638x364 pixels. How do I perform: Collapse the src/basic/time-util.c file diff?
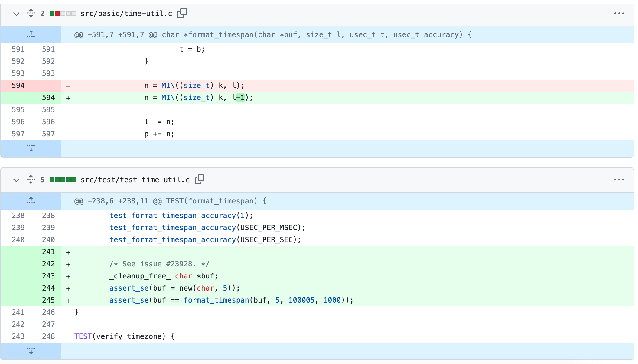pyautogui.click(x=16, y=14)
